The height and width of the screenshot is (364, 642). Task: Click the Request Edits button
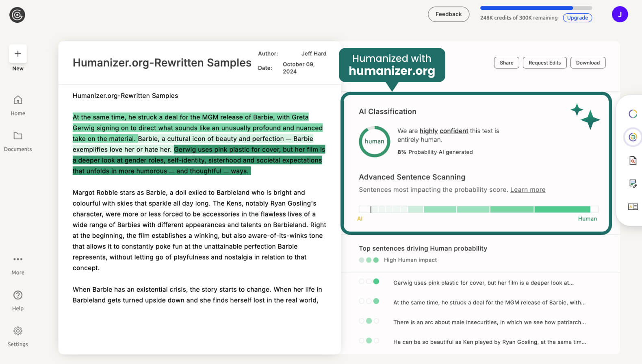(544, 63)
